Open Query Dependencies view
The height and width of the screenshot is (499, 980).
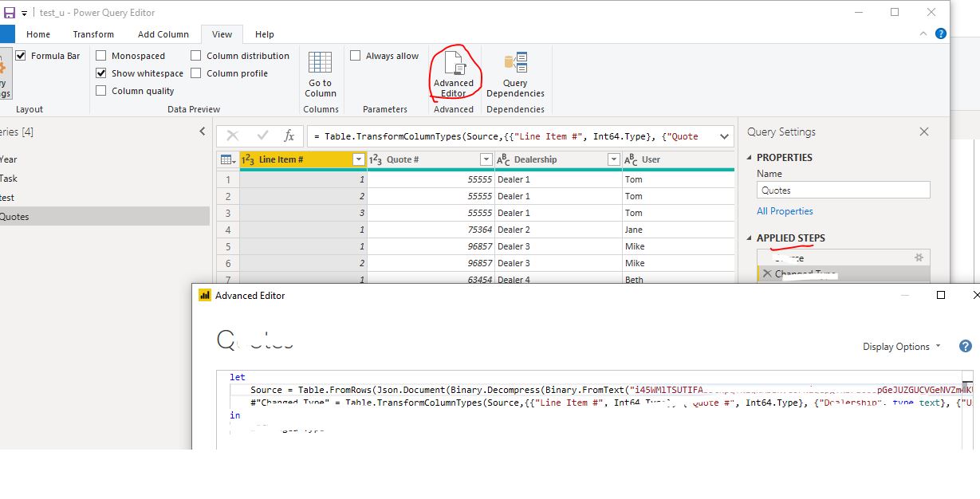click(515, 73)
